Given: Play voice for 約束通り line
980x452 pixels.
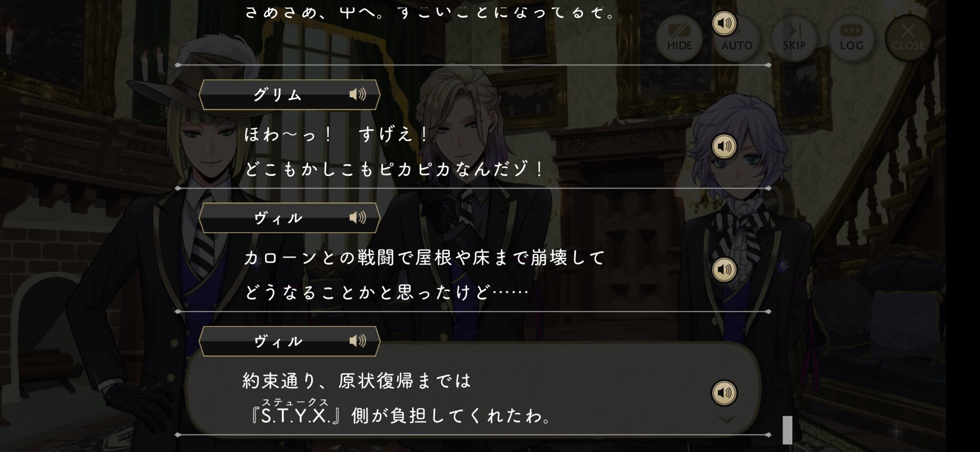Looking at the screenshot, I should pyautogui.click(x=724, y=393).
